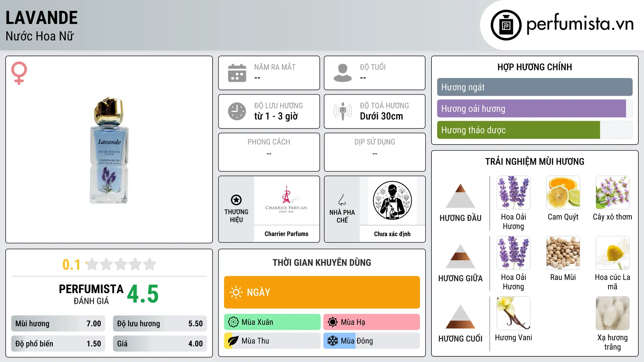Click the person icon beside Độ tuổi
The image size is (644, 362).
tap(343, 73)
